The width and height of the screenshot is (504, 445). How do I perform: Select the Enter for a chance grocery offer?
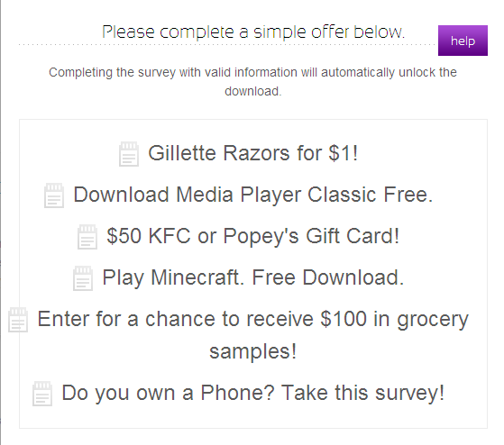coord(253,335)
